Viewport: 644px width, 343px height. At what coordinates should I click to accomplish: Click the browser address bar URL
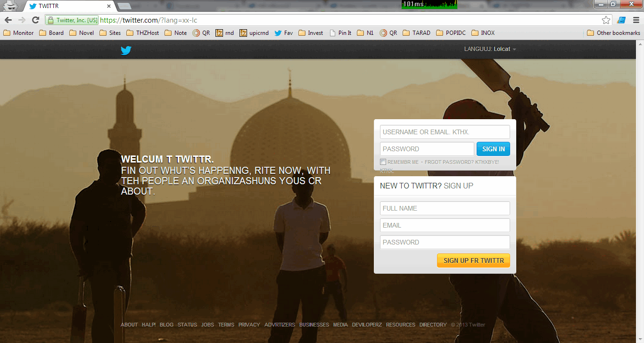[149, 20]
